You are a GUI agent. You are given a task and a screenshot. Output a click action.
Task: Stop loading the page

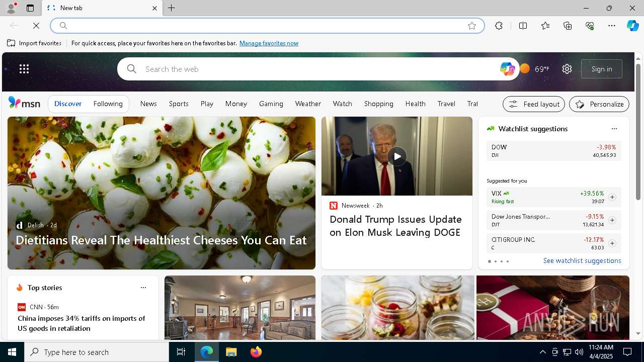pyautogui.click(x=36, y=26)
